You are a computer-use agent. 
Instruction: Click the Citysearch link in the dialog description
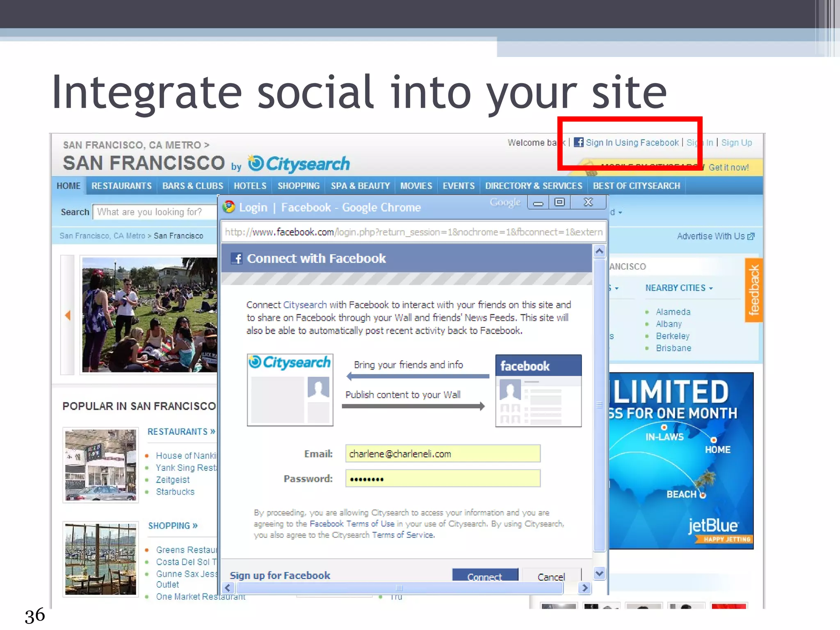305,305
